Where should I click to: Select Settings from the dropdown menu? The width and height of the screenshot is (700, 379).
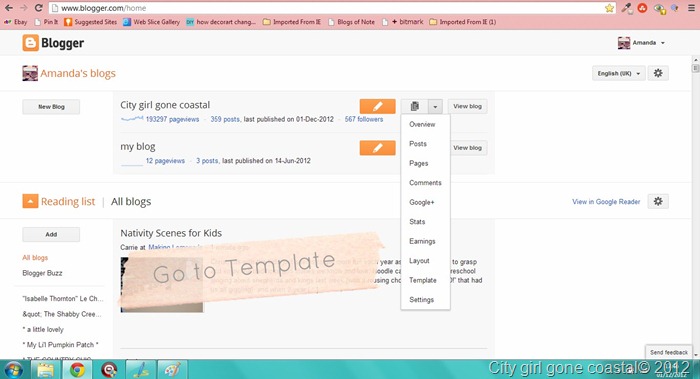pos(421,300)
